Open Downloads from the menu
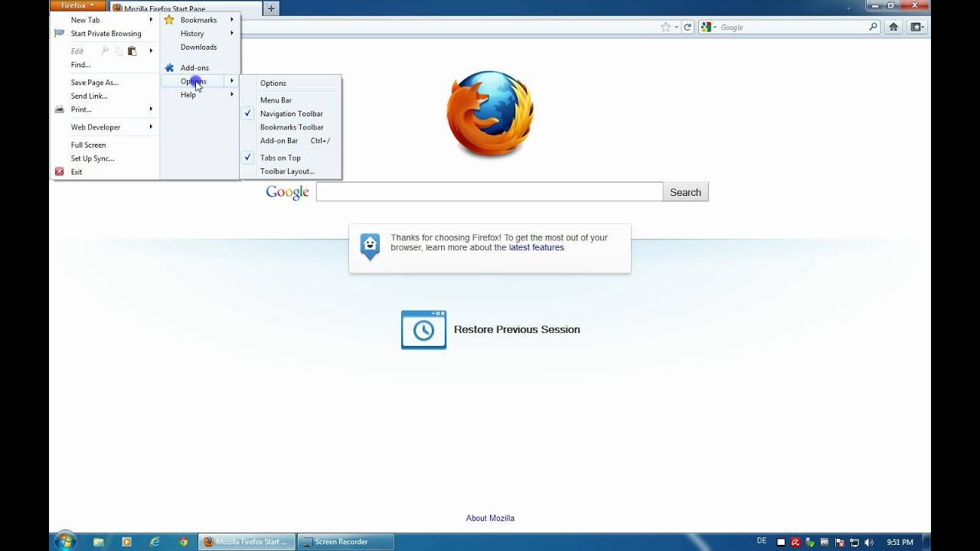Viewport: 980px width, 551px height. pyautogui.click(x=200, y=47)
